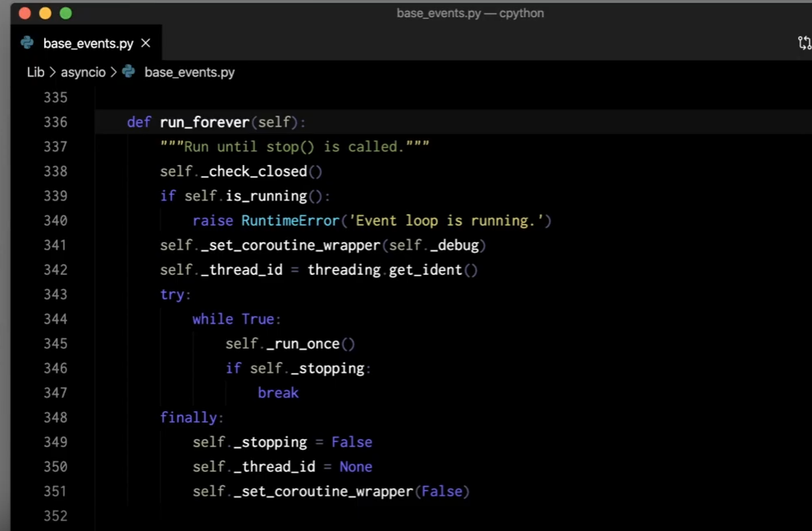Click the 'Event loop is running.' string
This screenshot has width=812, height=531.
tap(446, 221)
